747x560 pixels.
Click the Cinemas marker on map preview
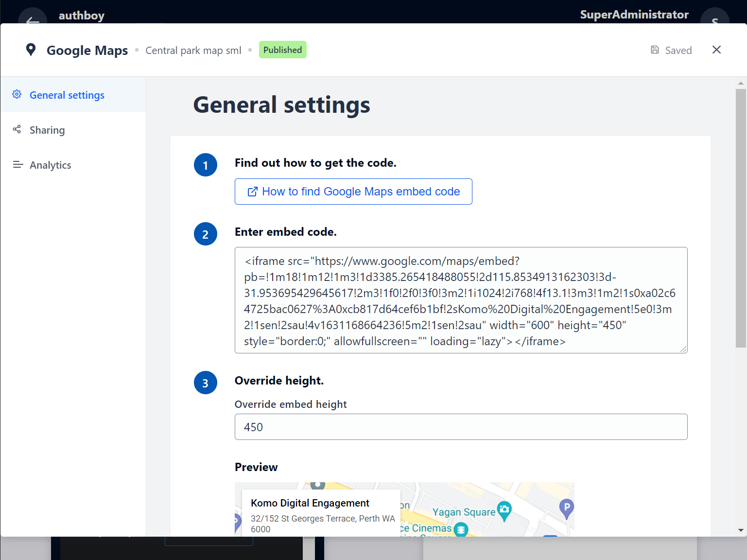[x=461, y=529]
